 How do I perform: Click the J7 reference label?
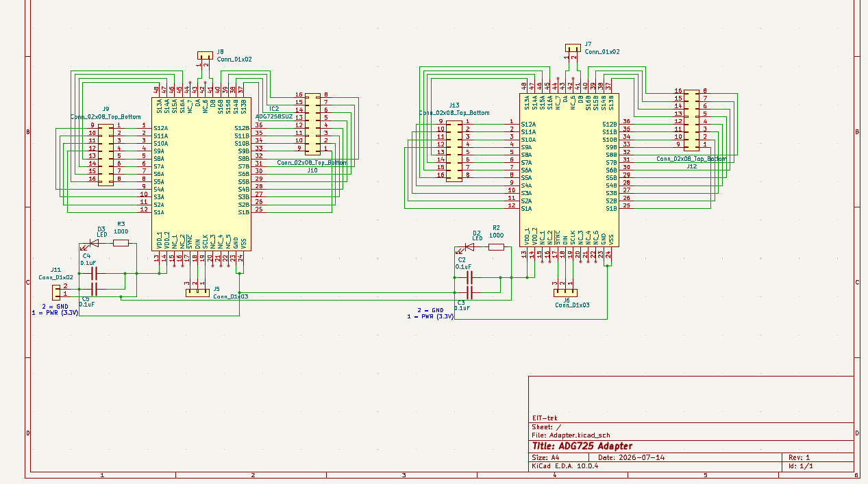588,44
